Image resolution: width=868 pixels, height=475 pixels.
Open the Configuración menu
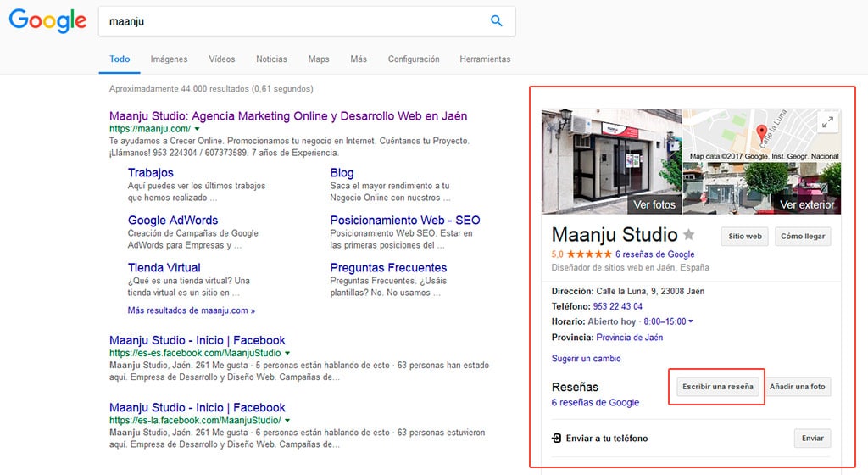pos(414,59)
